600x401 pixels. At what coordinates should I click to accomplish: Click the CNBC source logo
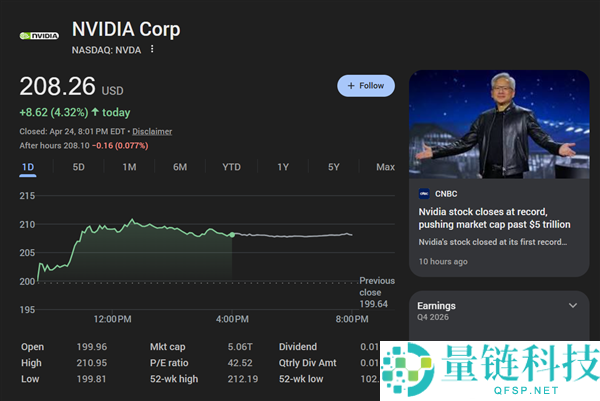tap(425, 193)
